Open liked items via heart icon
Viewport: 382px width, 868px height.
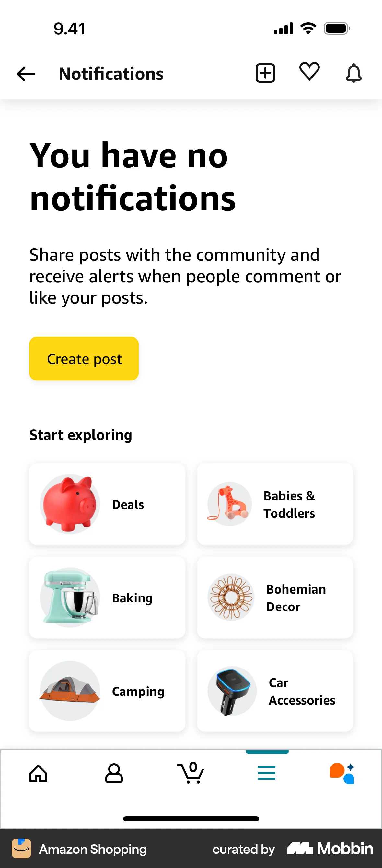click(x=309, y=72)
